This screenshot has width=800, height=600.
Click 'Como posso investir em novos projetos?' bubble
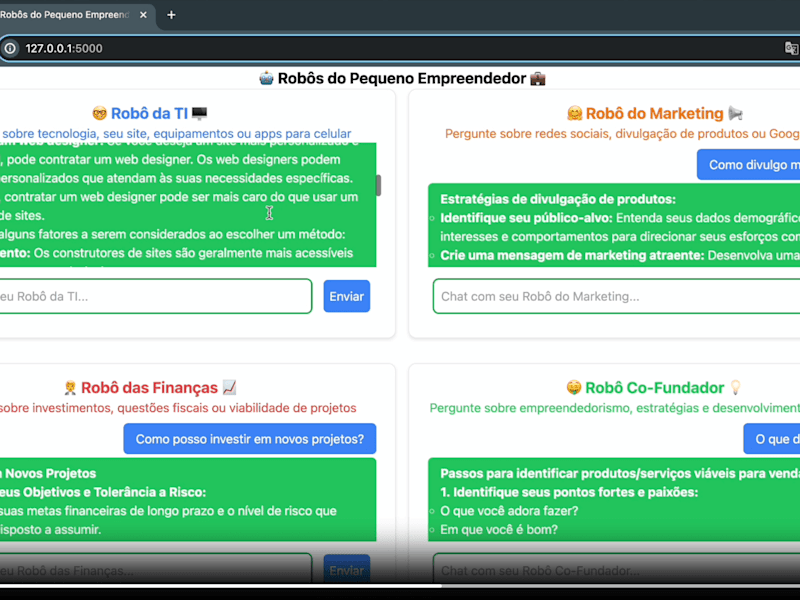tap(250, 439)
